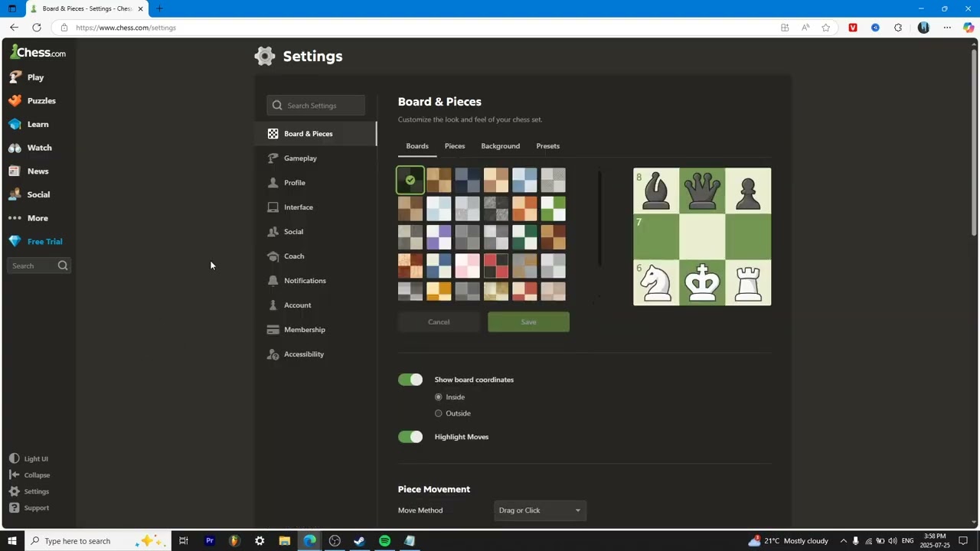Add this page to favorites
This screenshot has width=980, height=551.
coord(825,28)
